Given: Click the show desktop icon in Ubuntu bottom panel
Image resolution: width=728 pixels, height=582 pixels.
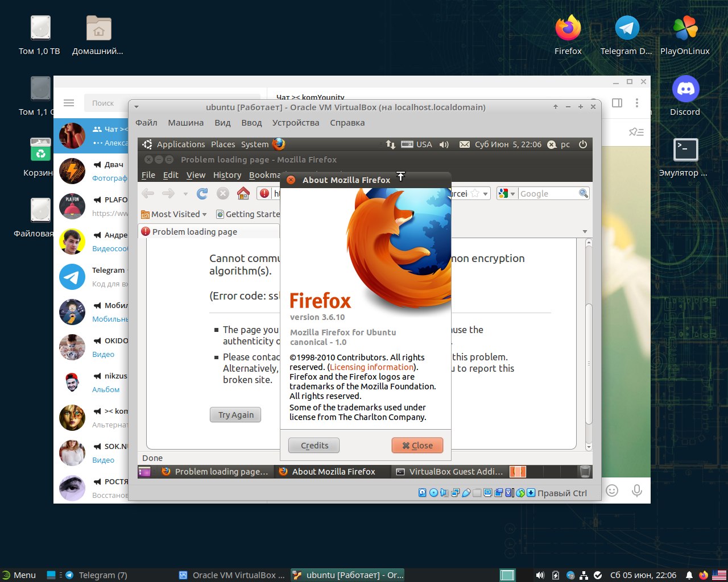Looking at the screenshot, I should (144, 472).
